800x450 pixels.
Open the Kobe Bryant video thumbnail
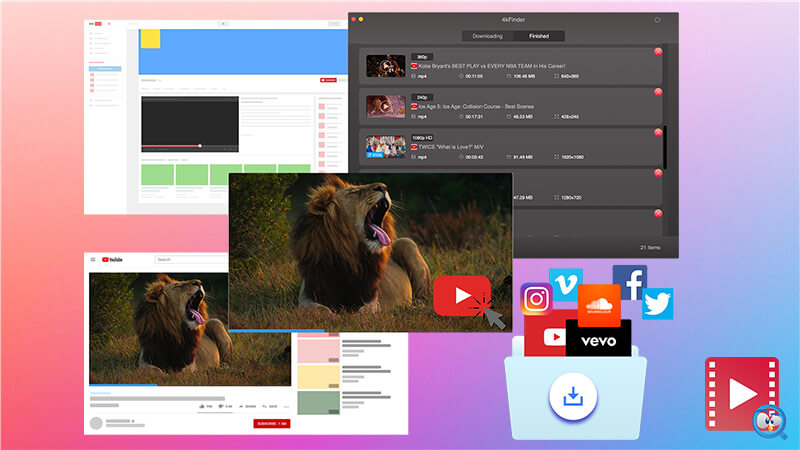(x=385, y=66)
